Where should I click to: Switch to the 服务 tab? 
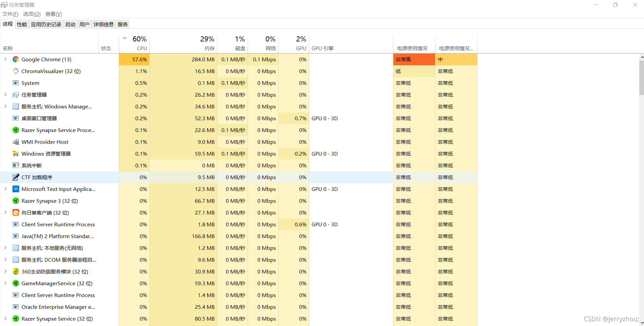[123, 25]
